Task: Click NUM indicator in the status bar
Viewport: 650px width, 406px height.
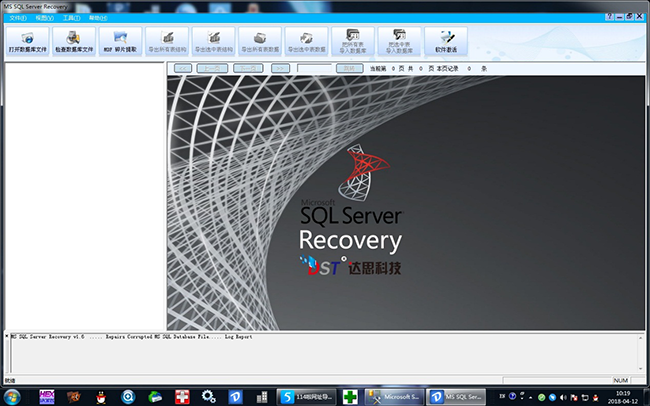Action: 621,380
